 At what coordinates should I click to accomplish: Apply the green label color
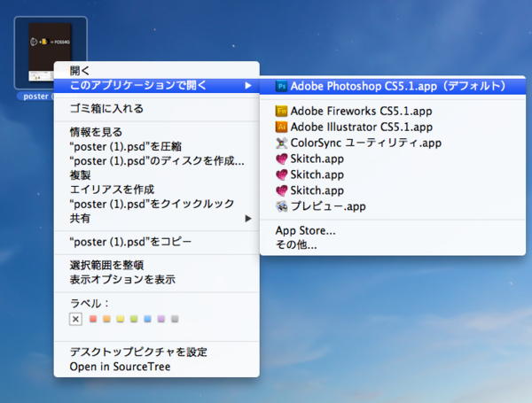134,319
